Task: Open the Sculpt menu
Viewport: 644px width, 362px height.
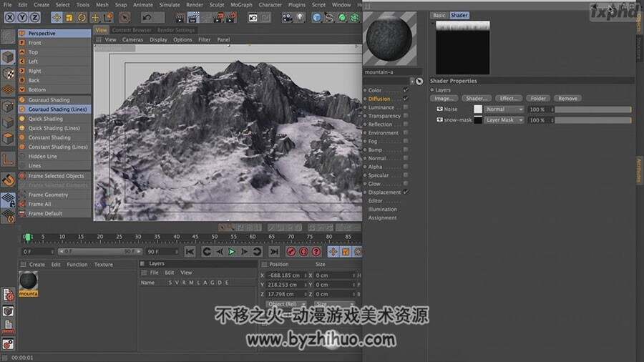Action: point(216,4)
